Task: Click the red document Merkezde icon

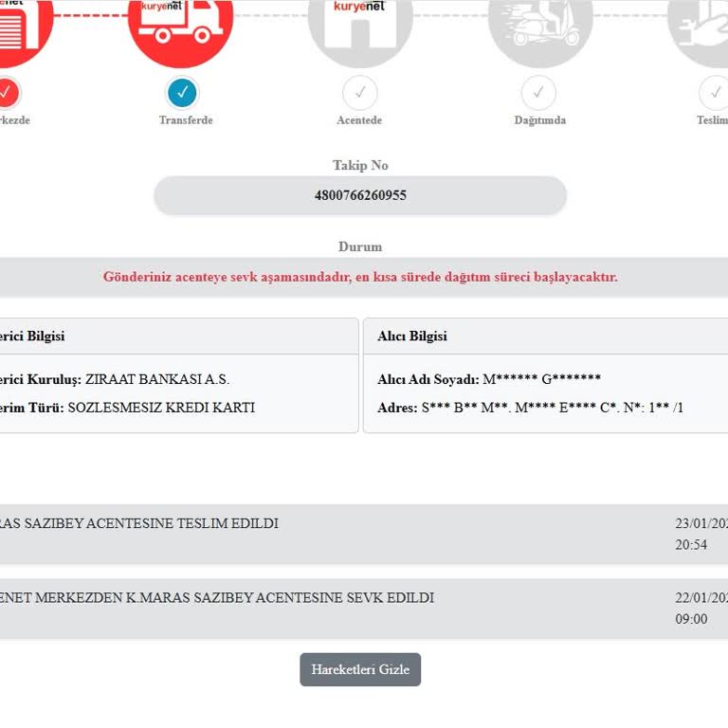Action: pyautogui.click(x=19, y=27)
